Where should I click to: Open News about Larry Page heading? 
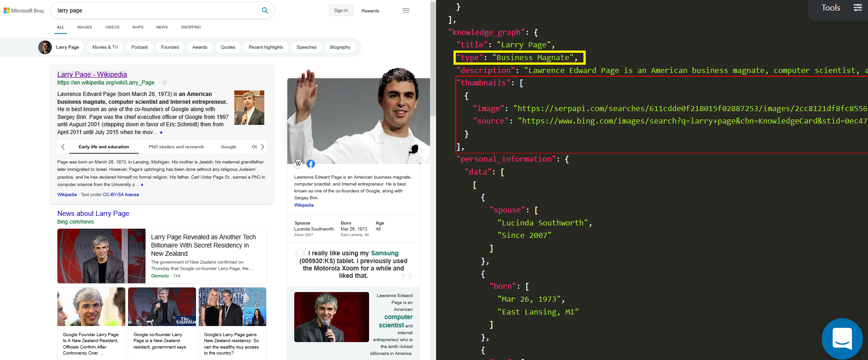pos(93,214)
